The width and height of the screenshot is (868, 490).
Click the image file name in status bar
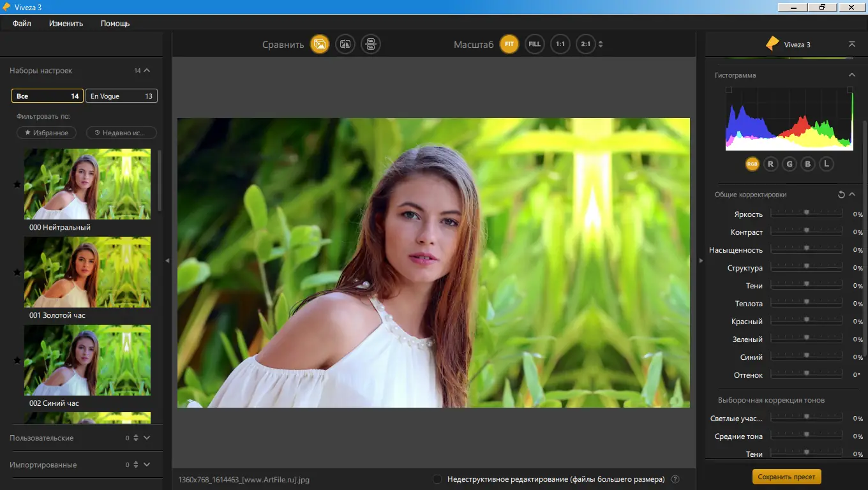(244, 479)
